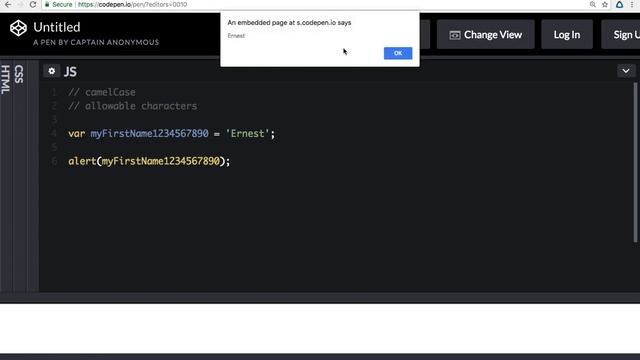Bookmark the page with star icon
The height and width of the screenshot is (360, 640).
(x=605, y=4)
